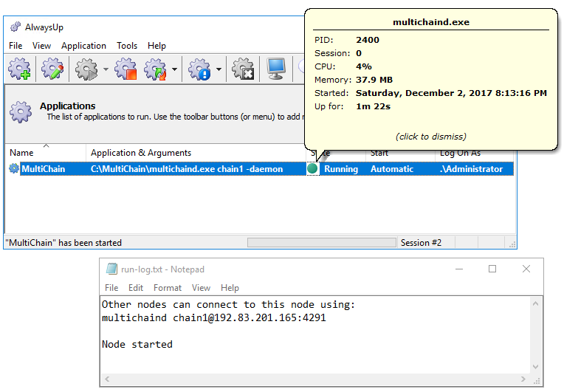
Task: Click the Notepad document icon in title bar
Action: coord(111,269)
